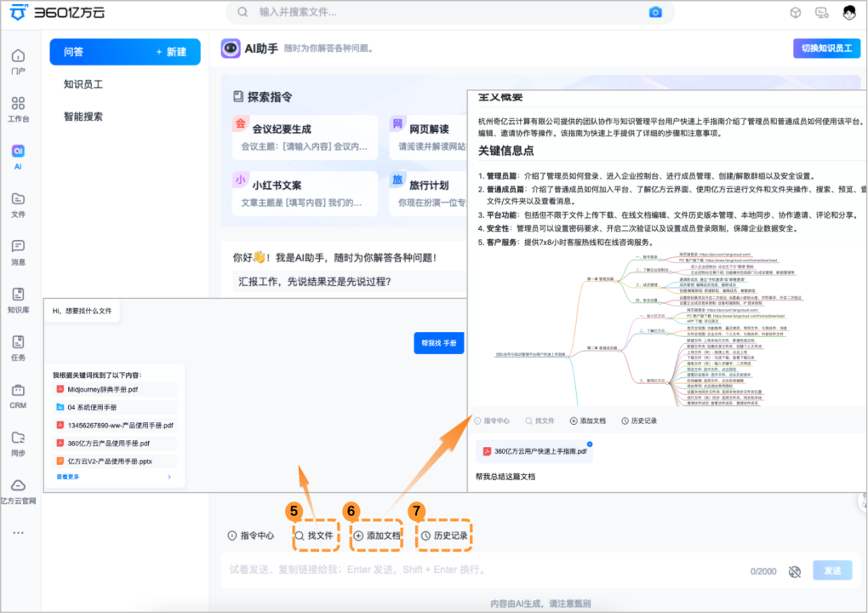Open the 知识员工 menu item
Screen dimensions: 868x613
(x=83, y=84)
